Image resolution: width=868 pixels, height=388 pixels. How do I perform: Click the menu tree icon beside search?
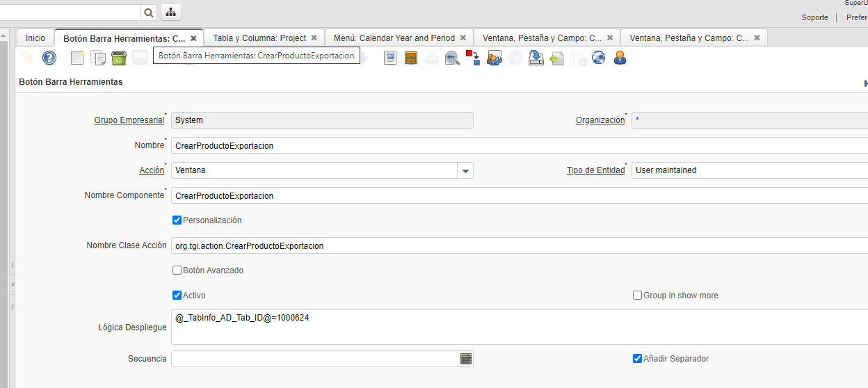pyautogui.click(x=170, y=12)
